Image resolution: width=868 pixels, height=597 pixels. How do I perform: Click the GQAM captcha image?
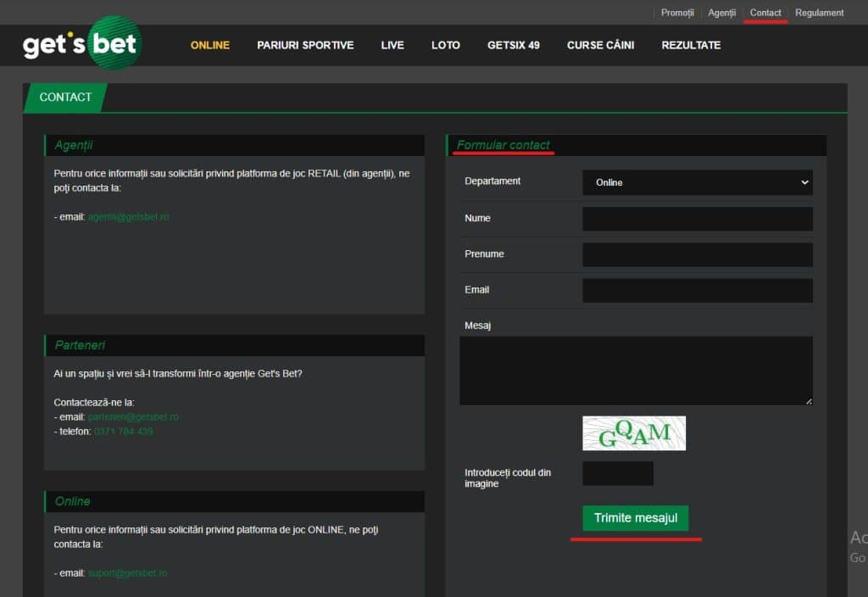[x=634, y=433]
